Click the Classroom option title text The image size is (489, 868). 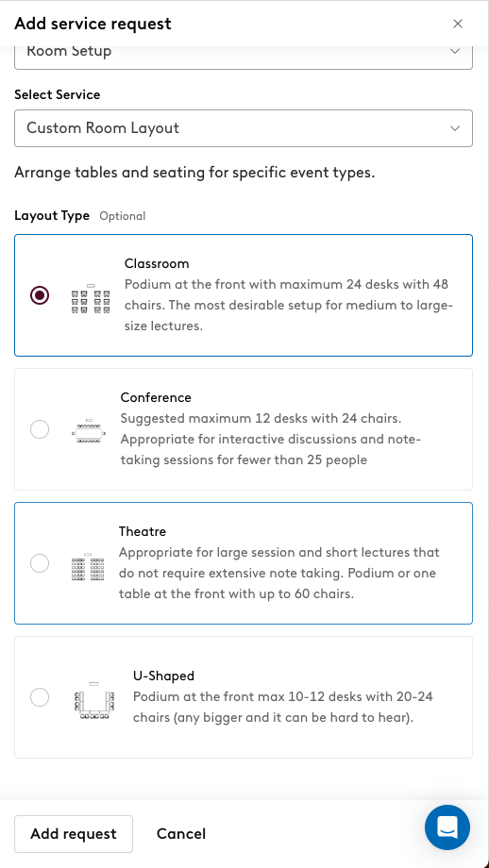tap(157, 263)
